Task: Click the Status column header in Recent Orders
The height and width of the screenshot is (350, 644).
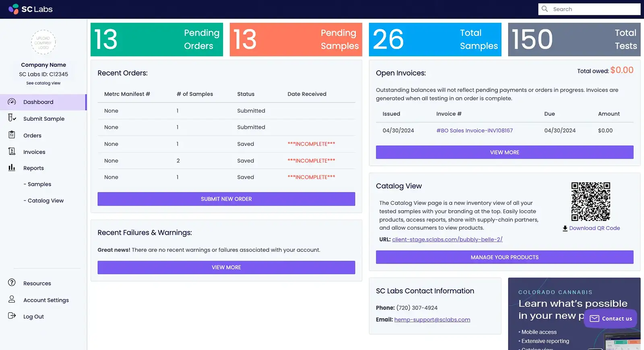Action: [x=246, y=94]
